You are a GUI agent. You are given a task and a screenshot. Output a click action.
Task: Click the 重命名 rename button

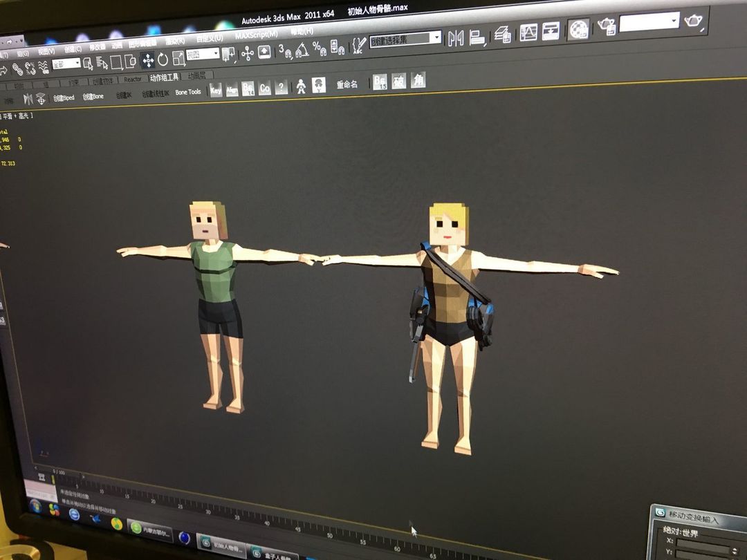click(x=347, y=84)
